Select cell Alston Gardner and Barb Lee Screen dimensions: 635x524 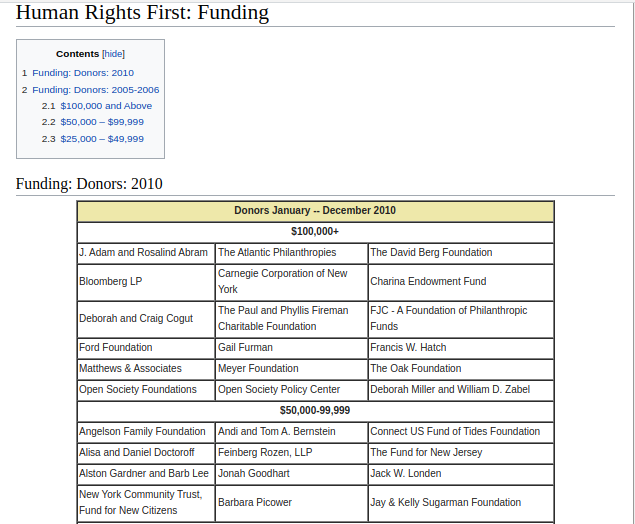146,474
